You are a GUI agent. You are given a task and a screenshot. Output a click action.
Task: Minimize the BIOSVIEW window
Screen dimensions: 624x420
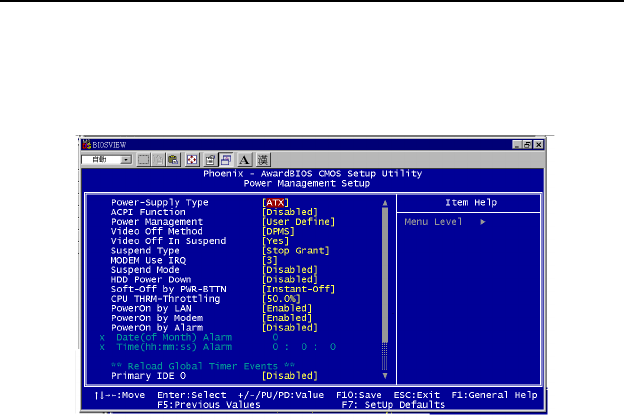pos(517,145)
